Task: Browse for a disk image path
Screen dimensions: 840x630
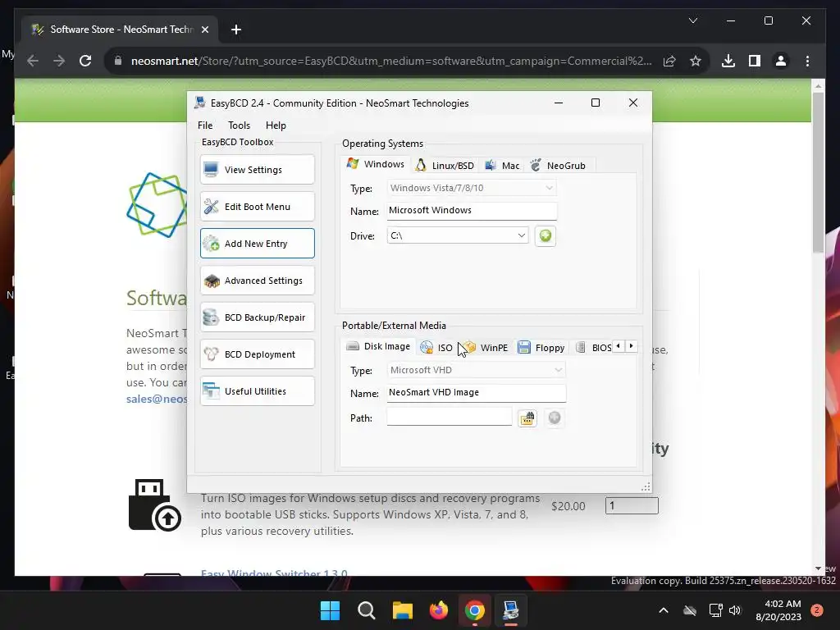Action: point(527,418)
